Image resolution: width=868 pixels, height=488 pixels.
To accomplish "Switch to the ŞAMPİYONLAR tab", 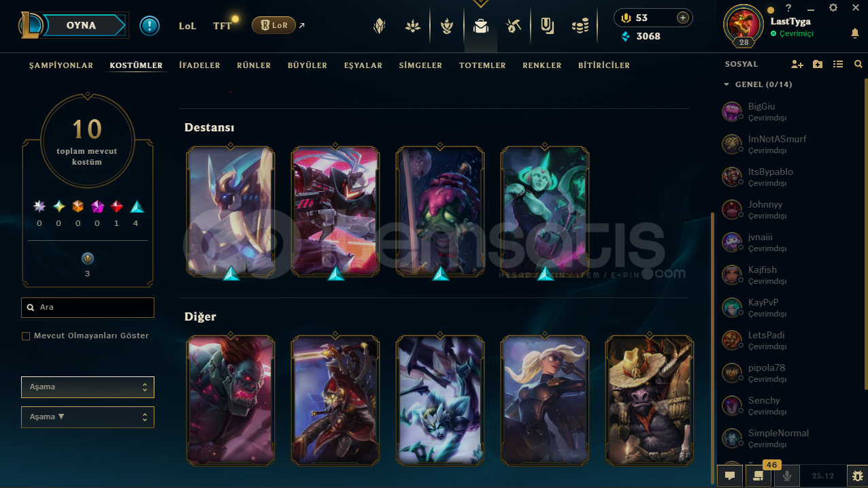I will [x=61, y=65].
